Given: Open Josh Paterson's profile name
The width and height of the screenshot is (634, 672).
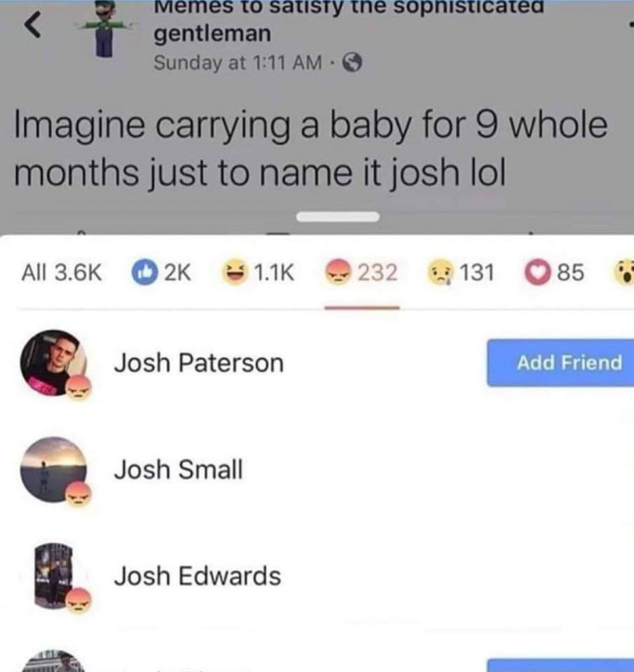Looking at the screenshot, I should point(199,363).
